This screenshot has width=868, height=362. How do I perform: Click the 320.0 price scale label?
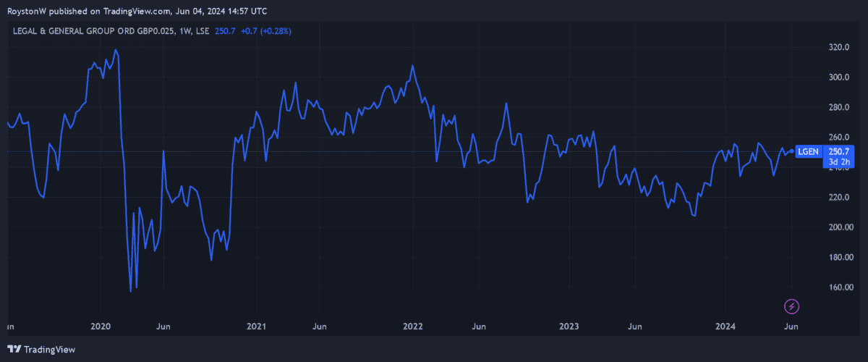[839, 48]
